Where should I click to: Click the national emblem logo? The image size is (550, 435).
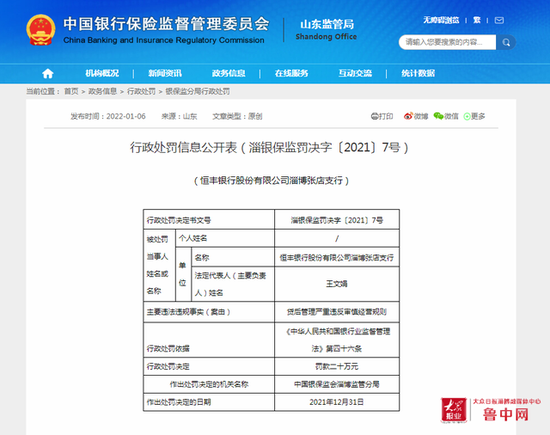pyautogui.click(x=41, y=30)
